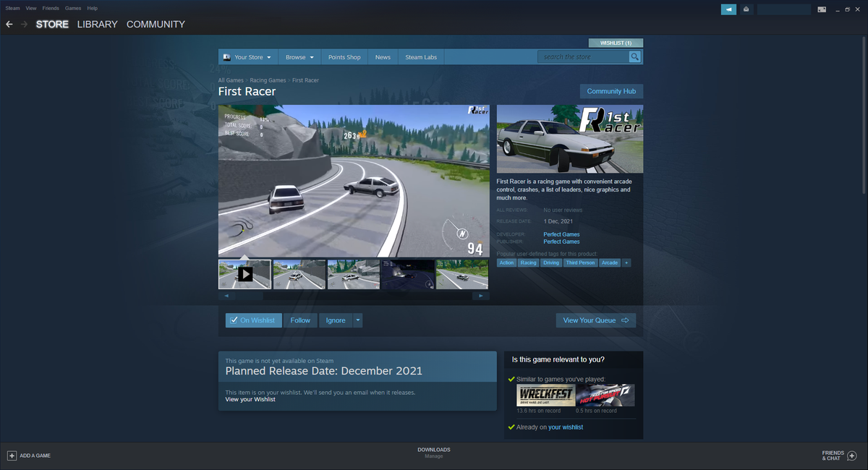868x470 pixels.
Task: Click View Your Queue button
Action: click(x=596, y=320)
